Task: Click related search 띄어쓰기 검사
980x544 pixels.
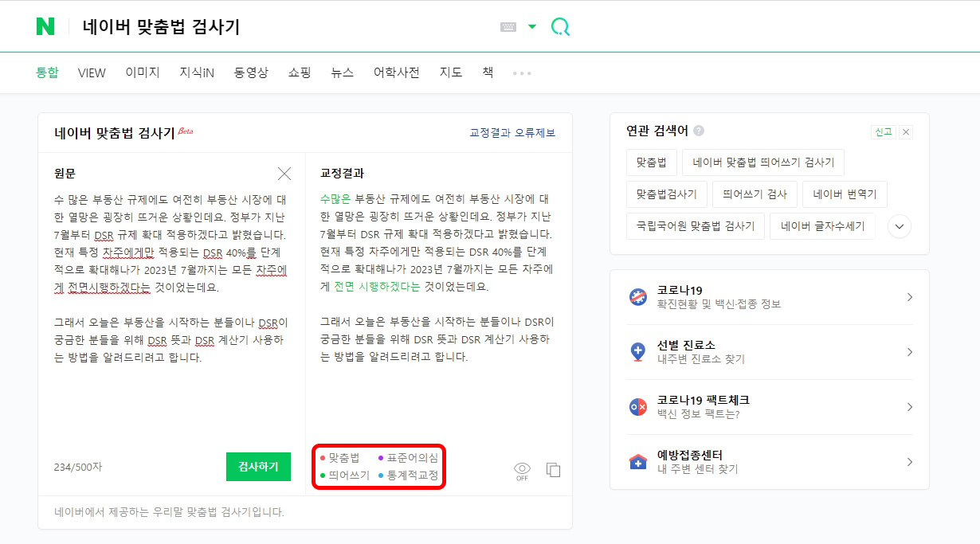Action: point(755,194)
